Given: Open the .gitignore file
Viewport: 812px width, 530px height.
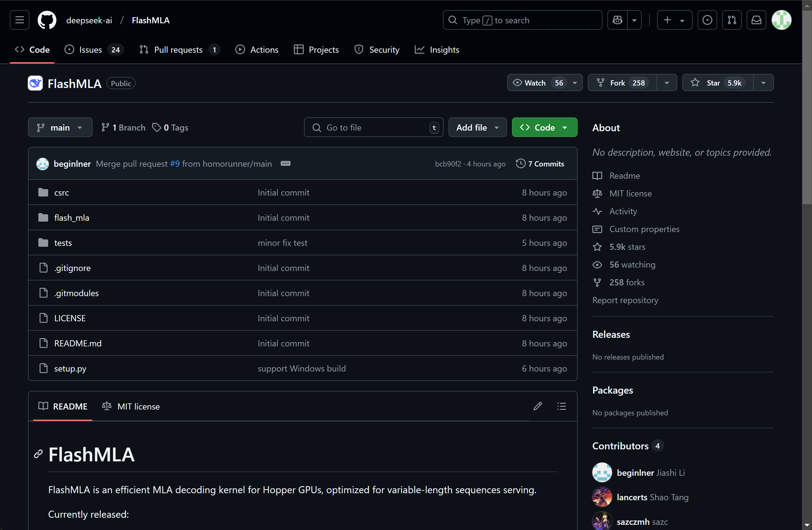Looking at the screenshot, I should [72, 268].
